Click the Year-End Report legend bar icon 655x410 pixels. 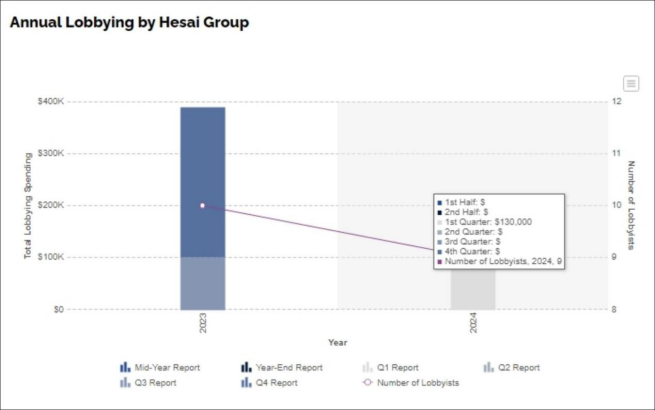tap(246, 367)
